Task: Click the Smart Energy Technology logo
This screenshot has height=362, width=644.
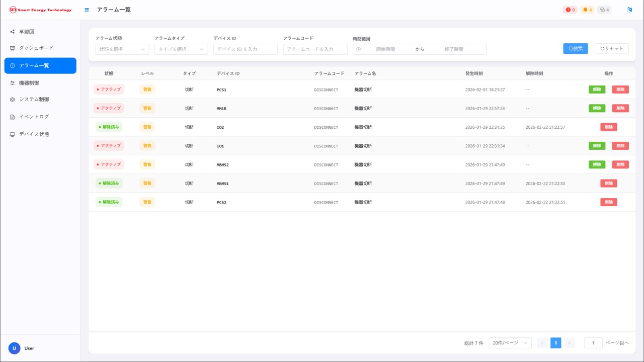Action: [40, 10]
